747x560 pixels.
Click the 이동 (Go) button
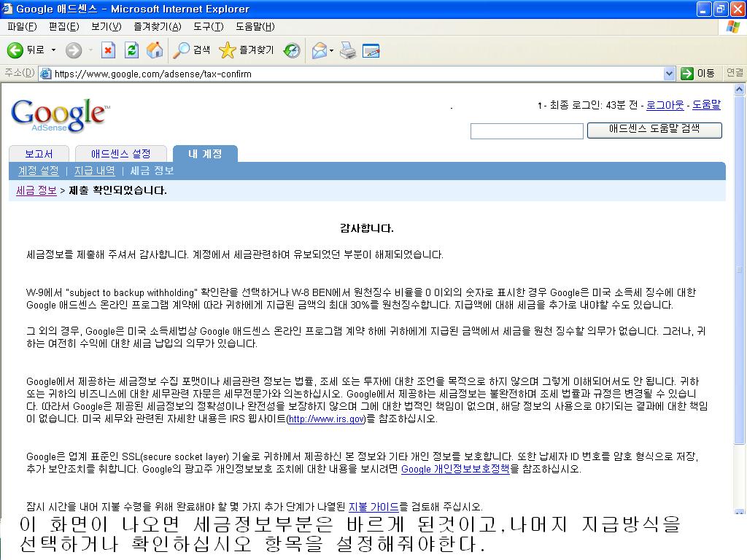coord(698,74)
